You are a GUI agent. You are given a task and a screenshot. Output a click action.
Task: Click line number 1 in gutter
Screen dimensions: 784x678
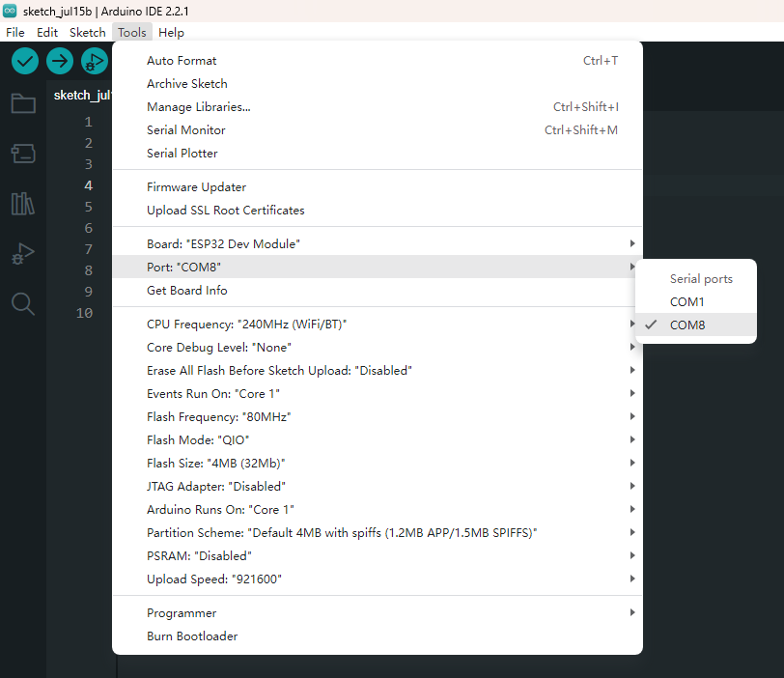coord(89,122)
